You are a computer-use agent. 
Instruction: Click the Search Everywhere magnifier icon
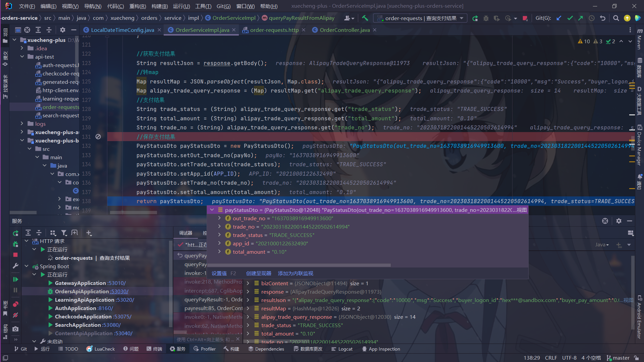(616, 18)
